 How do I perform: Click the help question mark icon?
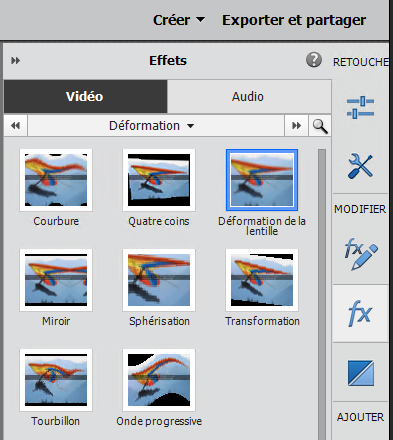click(x=314, y=60)
